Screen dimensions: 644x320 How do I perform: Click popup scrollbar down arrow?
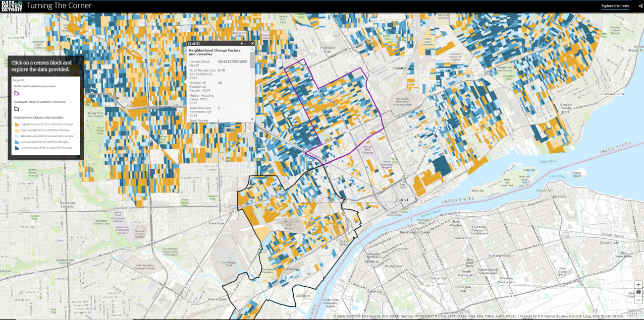(253, 120)
